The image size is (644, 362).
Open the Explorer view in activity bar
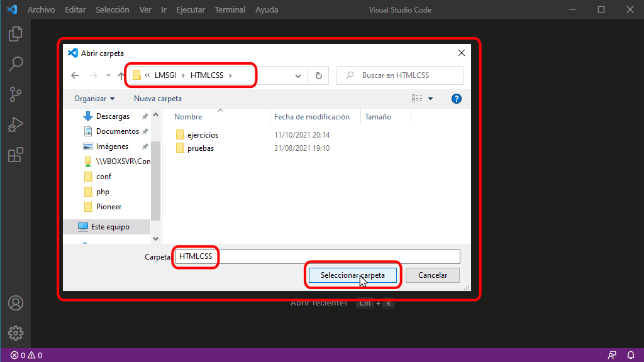coord(16,34)
